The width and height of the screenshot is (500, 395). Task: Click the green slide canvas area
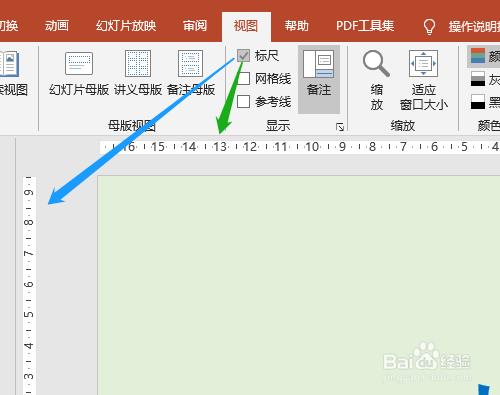coord(299,285)
